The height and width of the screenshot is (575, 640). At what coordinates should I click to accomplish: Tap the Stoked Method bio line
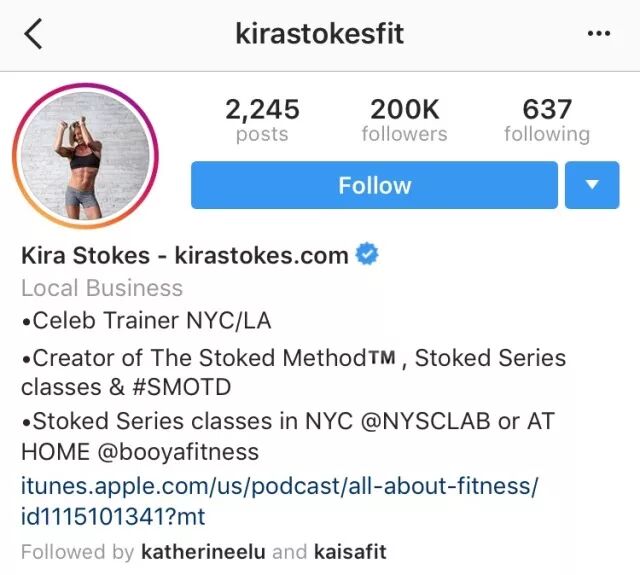click(x=293, y=372)
